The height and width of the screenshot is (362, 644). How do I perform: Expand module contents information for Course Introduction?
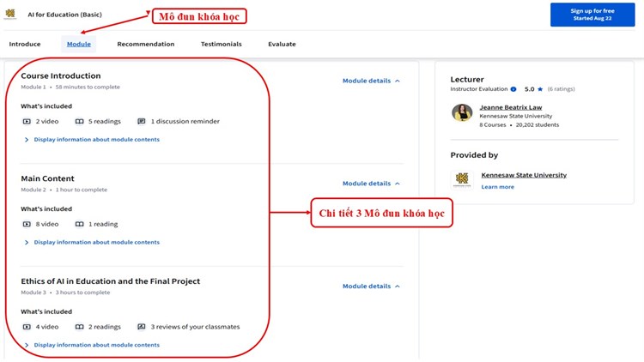tap(95, 140)
